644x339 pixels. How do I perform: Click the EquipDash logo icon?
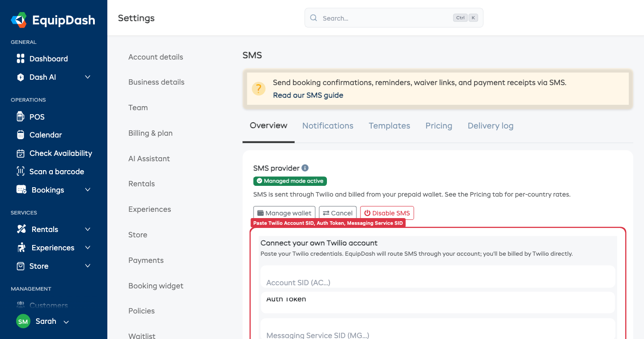pos(19,20)
